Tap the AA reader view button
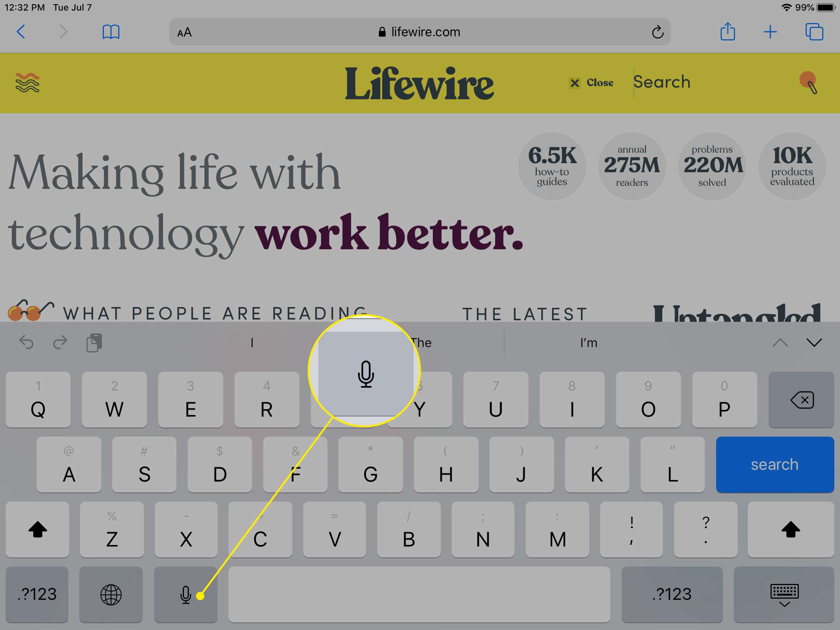The image size is (840, 630). 187,32
